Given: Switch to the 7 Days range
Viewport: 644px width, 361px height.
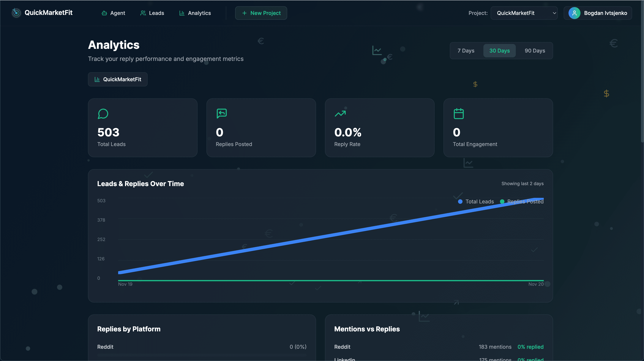Looking at the screenshot, I should (x=466, y=50).
